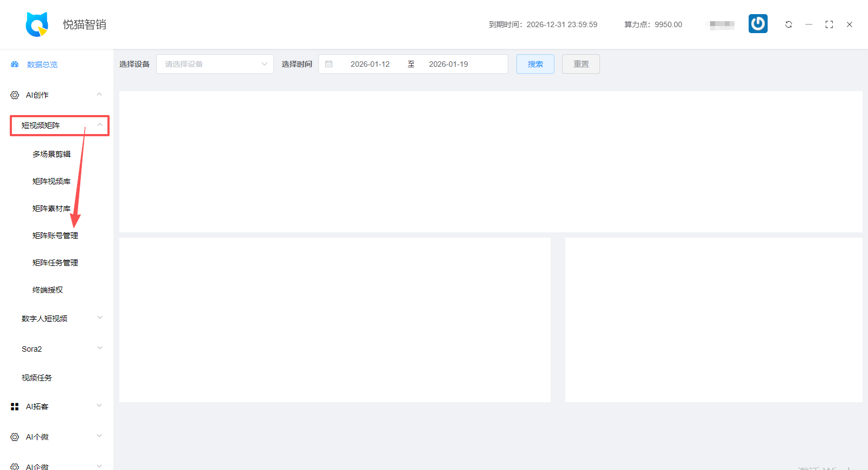
Task: Click the refresh icon in title bar
Action: (x=788, y=24)
